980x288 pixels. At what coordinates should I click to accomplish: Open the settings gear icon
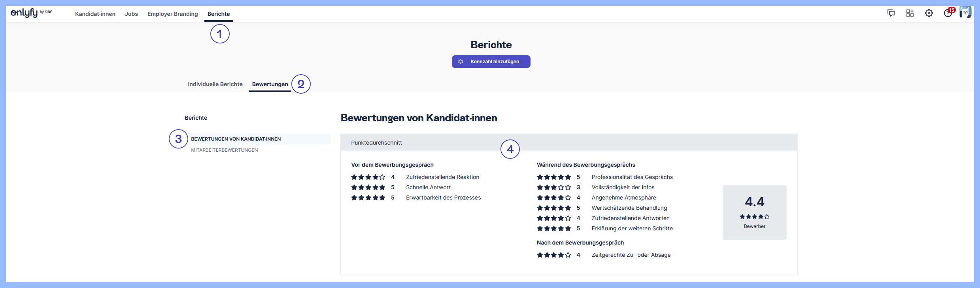929,13
